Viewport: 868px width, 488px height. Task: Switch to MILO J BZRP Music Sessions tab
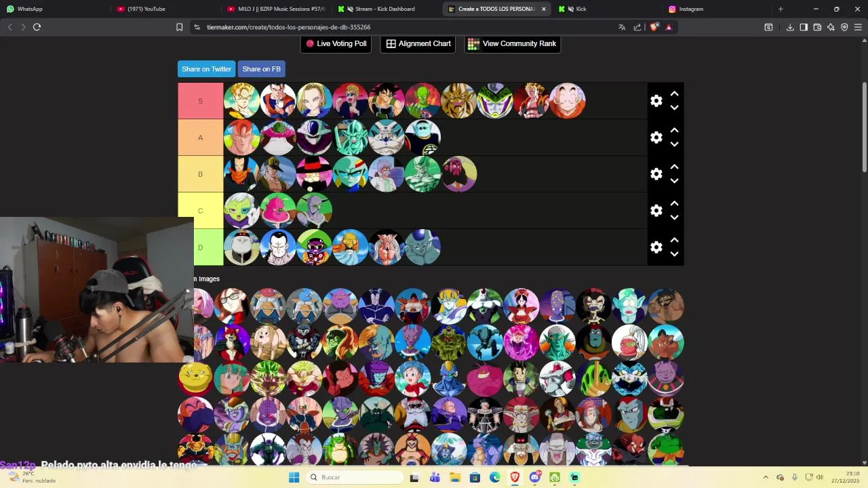[277, 9]
